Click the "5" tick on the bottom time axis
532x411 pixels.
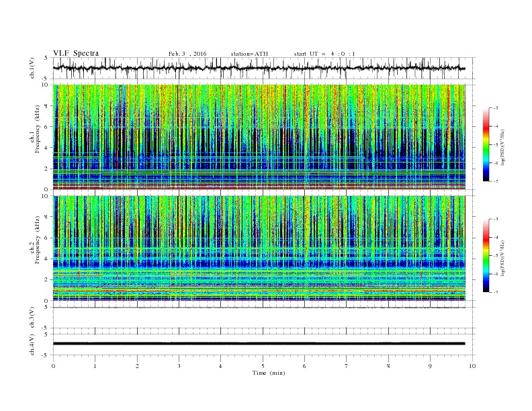click(263, 366)
